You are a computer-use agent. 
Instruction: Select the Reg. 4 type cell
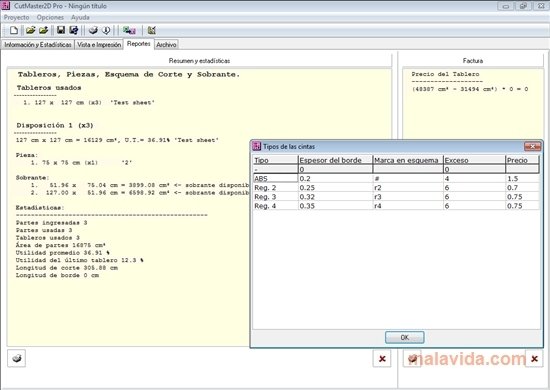(x=275, y=206)
